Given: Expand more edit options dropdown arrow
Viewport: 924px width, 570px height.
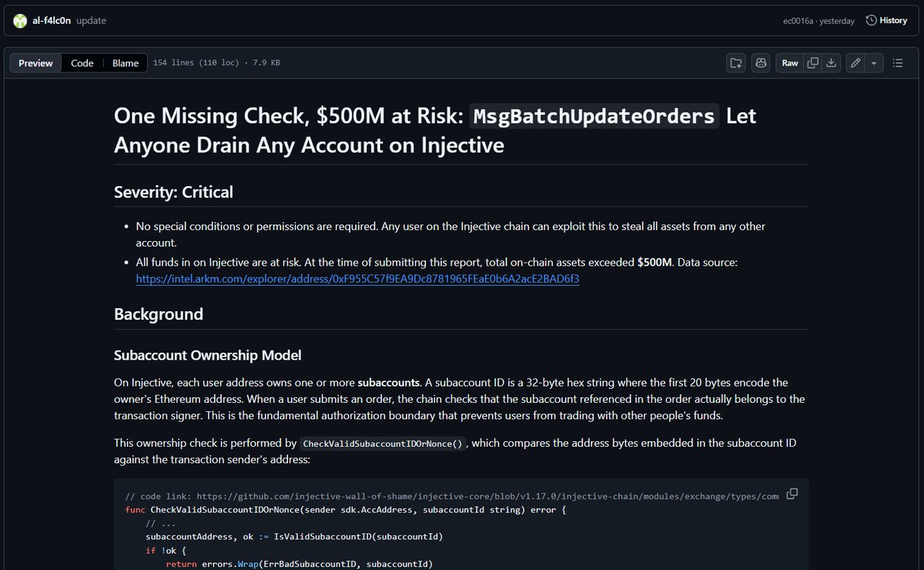Looking at the screenshot, I should click(x=874, y=63).
